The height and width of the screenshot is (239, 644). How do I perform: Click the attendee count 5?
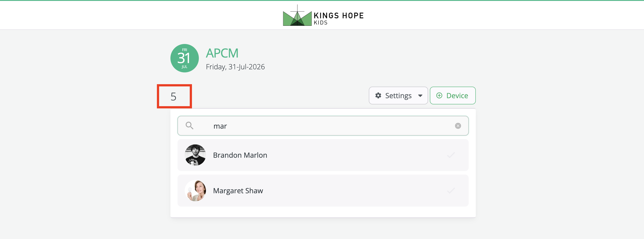click(174, 97)
